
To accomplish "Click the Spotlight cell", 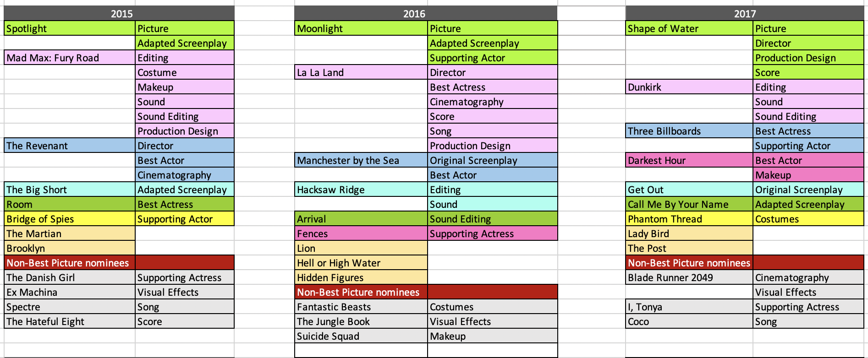I will 69,28.
